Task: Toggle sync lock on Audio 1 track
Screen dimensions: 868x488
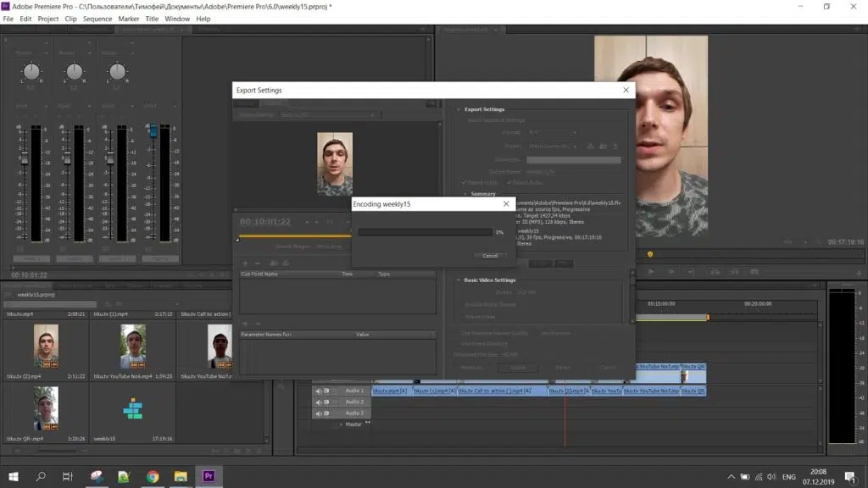Action: click(326, 391)
